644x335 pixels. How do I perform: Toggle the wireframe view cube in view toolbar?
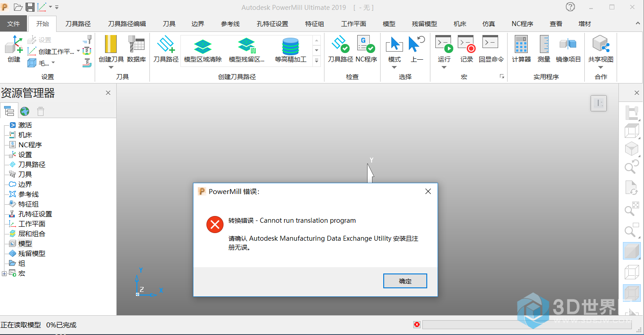(x=631, y=272)
